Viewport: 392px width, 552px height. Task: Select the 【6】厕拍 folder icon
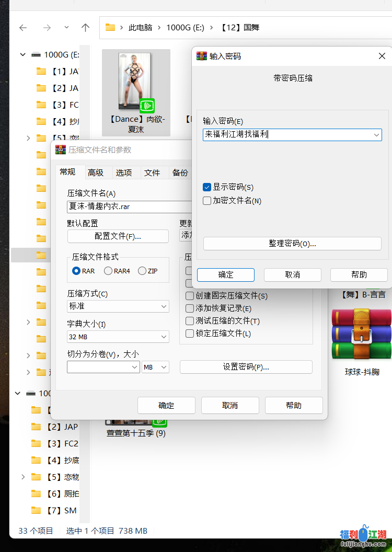pos(36,494)
